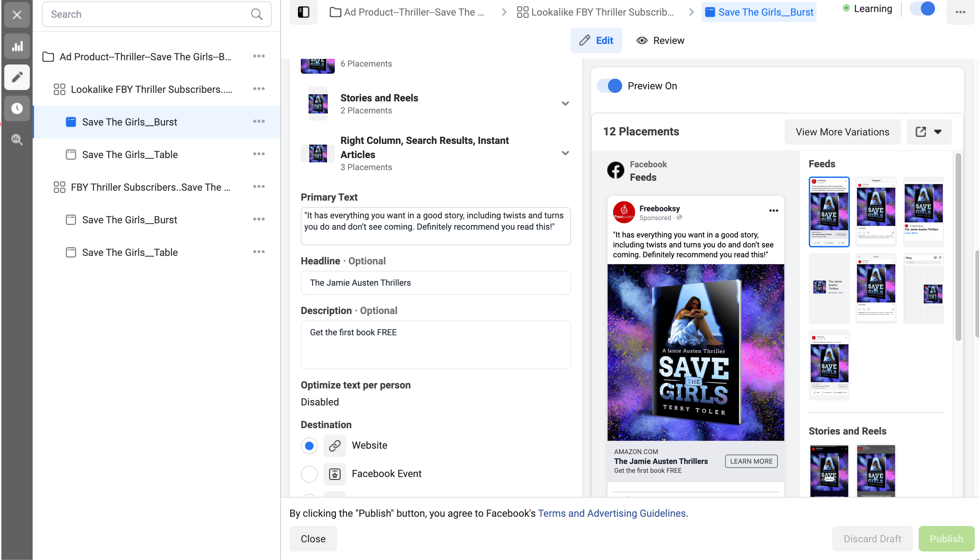979x560 pixels.
Task: Open Ad Product--Thriller breadcrumb item
Action: pyautogui.click(x=407, y=12)
